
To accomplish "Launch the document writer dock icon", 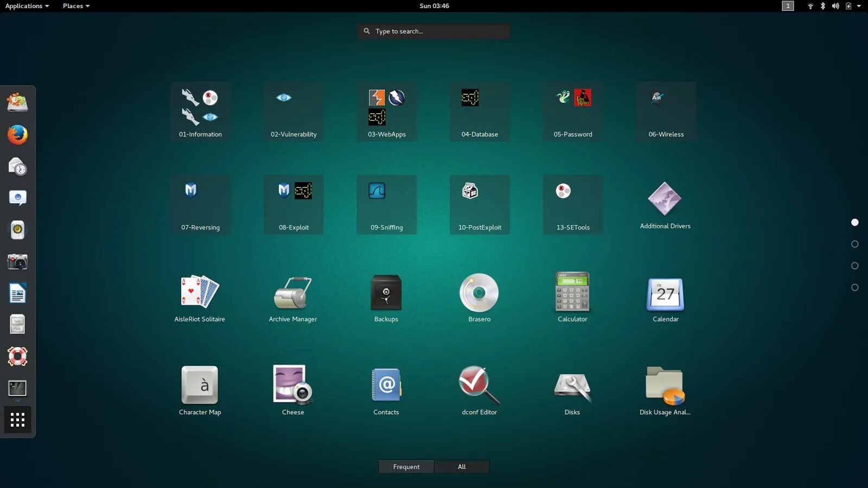I will [x=17, y=293].
